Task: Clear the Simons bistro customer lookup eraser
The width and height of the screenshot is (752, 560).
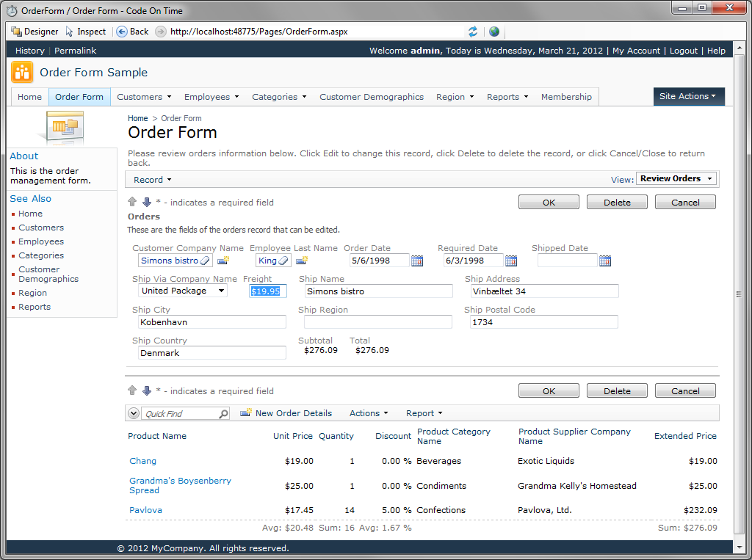Action: [x=205, y=261]
